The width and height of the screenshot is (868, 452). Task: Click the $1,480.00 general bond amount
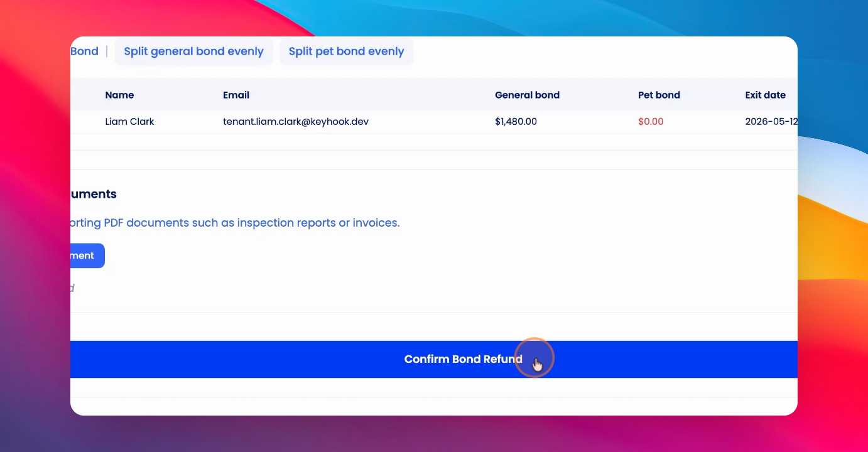click(x=516, y=122)
